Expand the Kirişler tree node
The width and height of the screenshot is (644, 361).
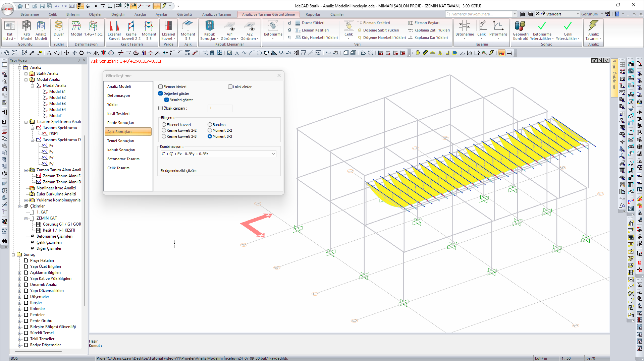point(20,303)
